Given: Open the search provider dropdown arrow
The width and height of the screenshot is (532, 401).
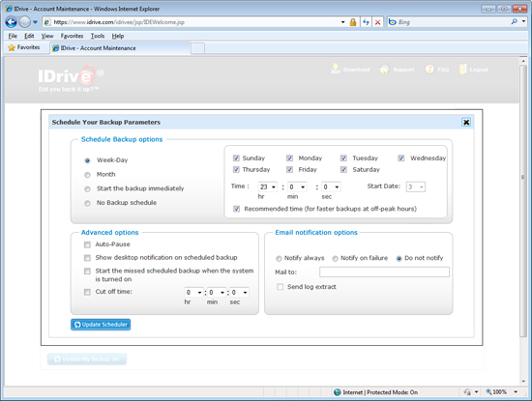Looking at the screenshot, I should [x=523, y=22].
